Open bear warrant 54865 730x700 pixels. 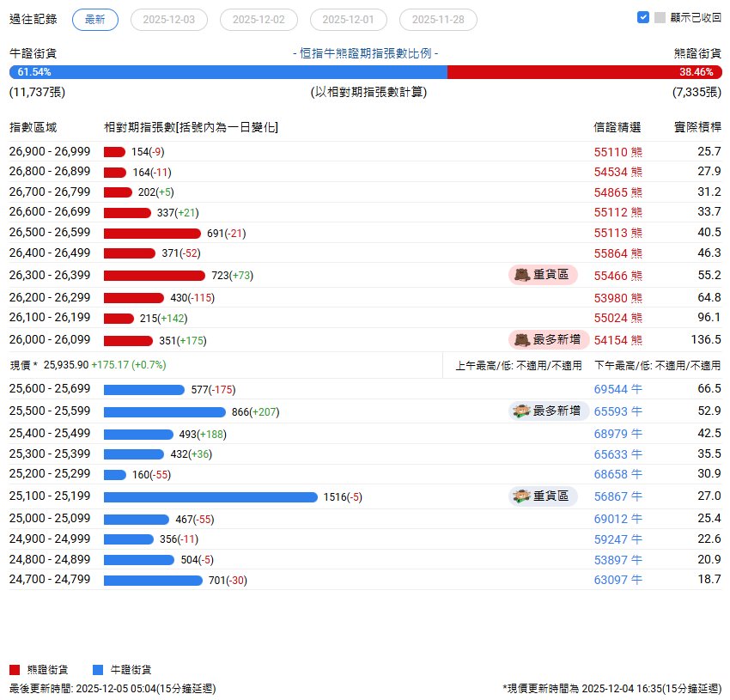(x=617, y=192)
